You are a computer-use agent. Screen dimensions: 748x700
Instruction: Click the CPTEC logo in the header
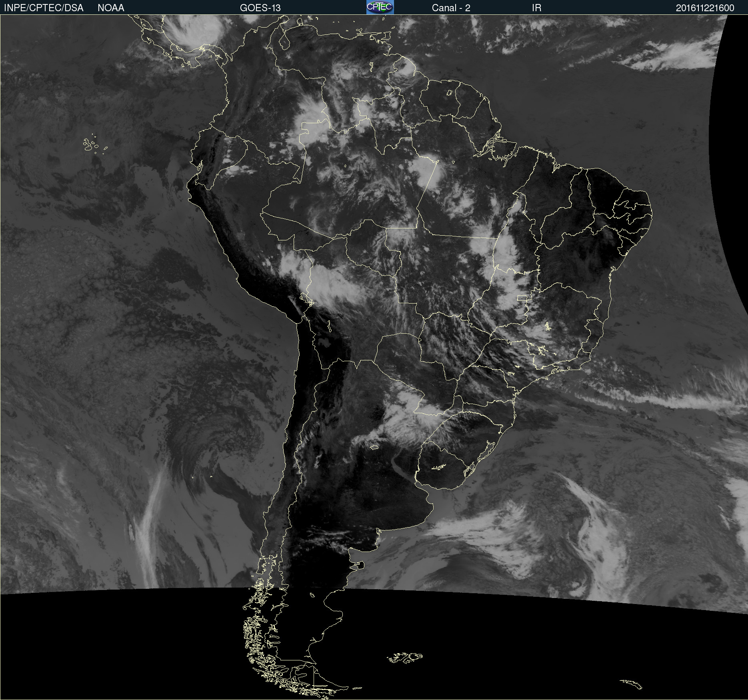tap(380, 7)
